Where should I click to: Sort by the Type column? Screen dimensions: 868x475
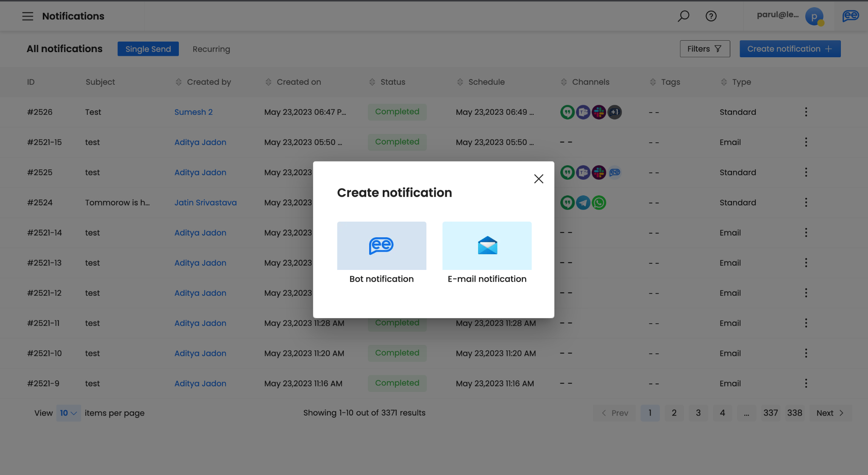(x=723, y=82)
